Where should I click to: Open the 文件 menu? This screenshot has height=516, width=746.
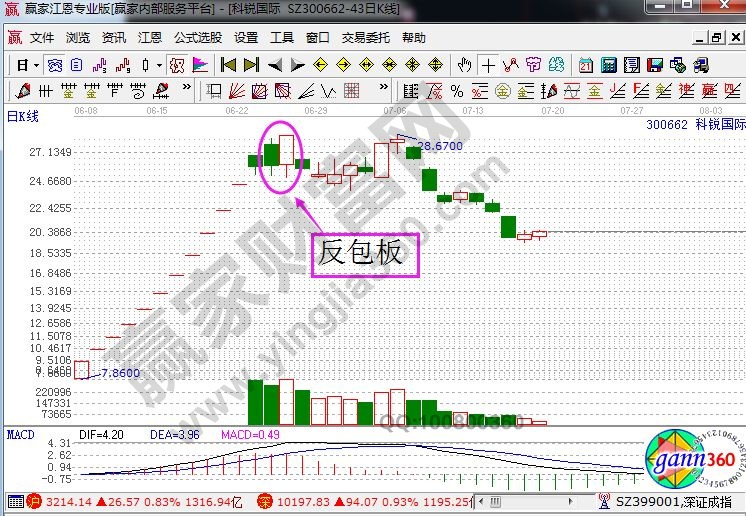(42, 38)
